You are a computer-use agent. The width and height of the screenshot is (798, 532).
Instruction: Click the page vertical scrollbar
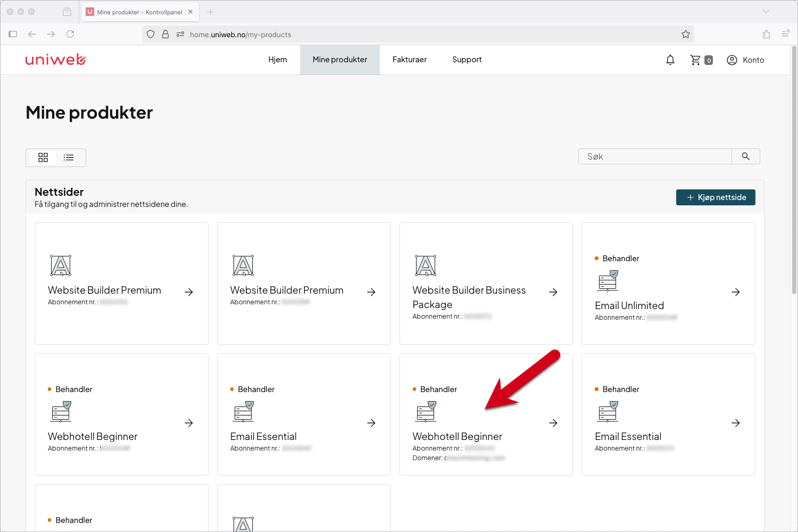(x=794, y=170)
